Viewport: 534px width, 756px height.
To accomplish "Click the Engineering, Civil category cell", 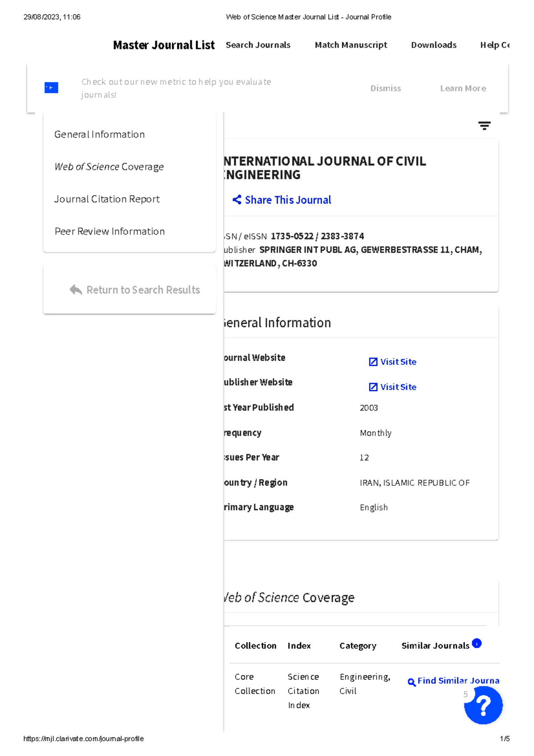I will tap(365, 684).
